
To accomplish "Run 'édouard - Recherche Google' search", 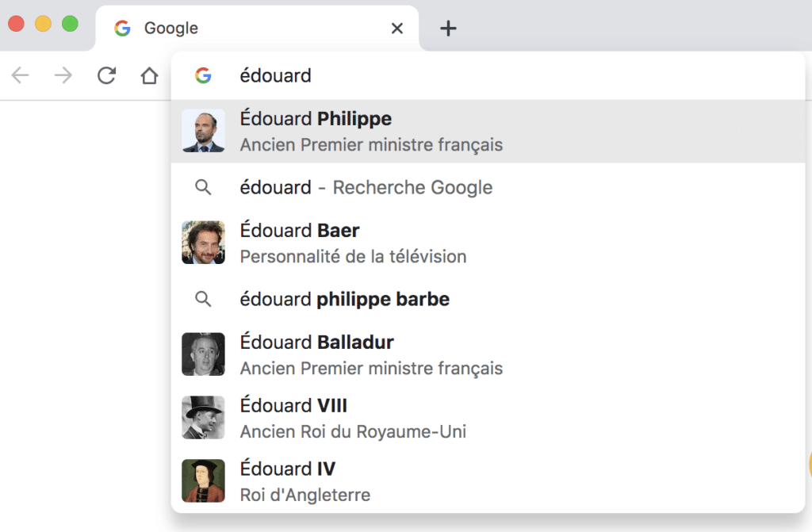I will coord(366,187).
